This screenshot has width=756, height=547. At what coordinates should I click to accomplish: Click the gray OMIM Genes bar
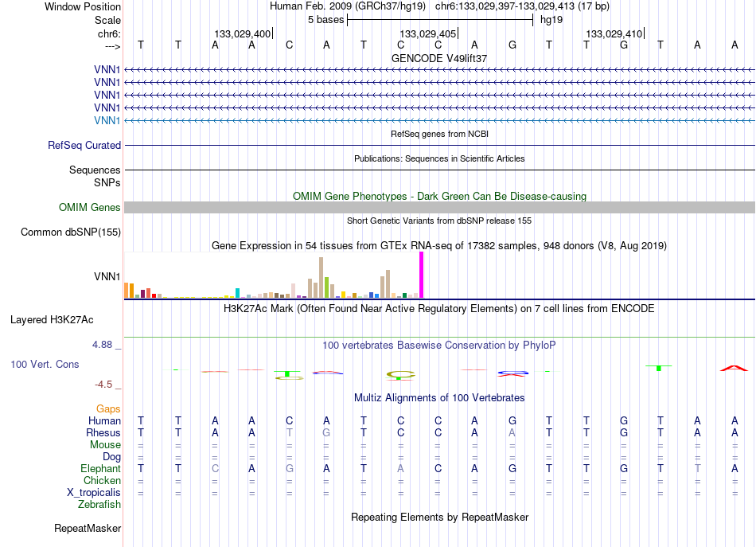[439, 208]
